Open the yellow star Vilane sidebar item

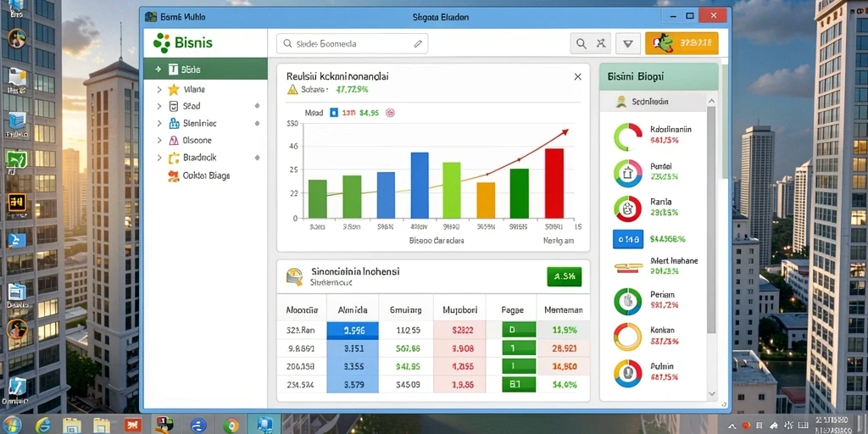pyautogui.click(x=173, y=89)
